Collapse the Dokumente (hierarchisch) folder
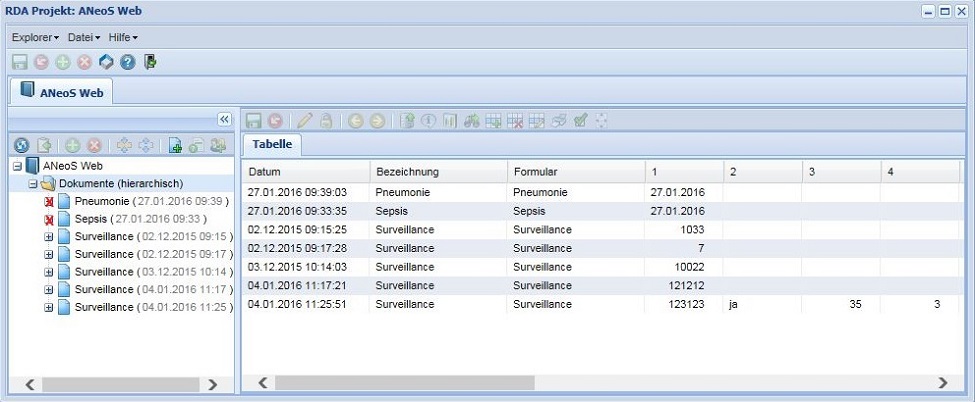 pos(33,184)
